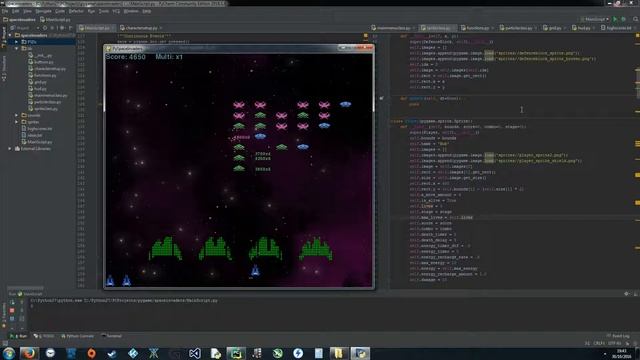Open the Help menu
The width and height of the screenshot is (640, 360).
point(147,11)
